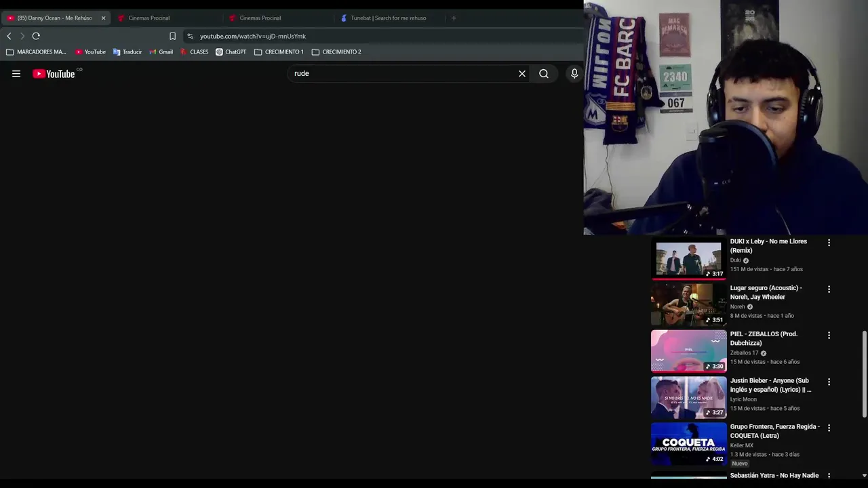The height and width of the screenshot is (488, 868).
Task: Open options menu for PIEL - ZEBALLOS video
Action: tap(829, 335)
